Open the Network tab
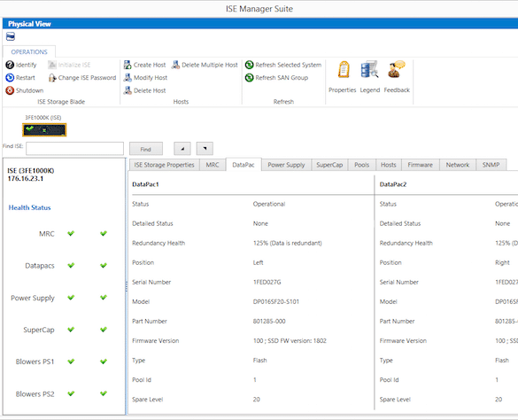 tap(458, 165)
